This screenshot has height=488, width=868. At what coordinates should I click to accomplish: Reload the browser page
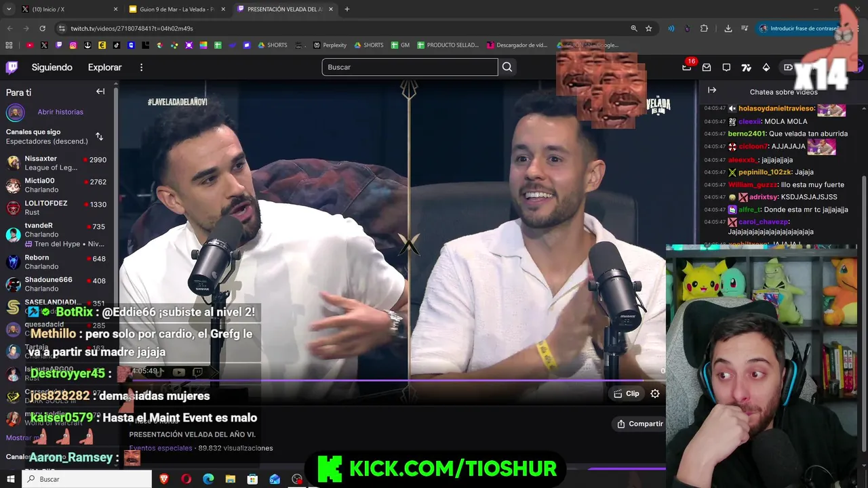42,28
